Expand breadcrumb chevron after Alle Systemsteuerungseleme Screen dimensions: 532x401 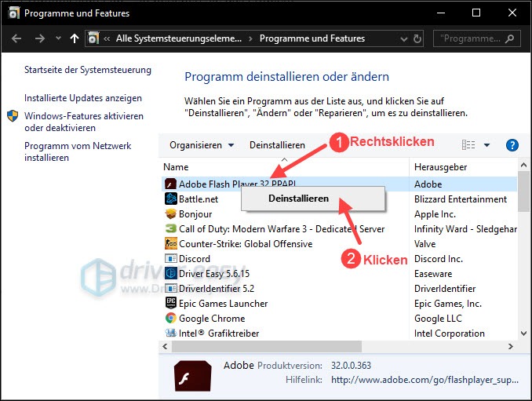pos(250,38)
